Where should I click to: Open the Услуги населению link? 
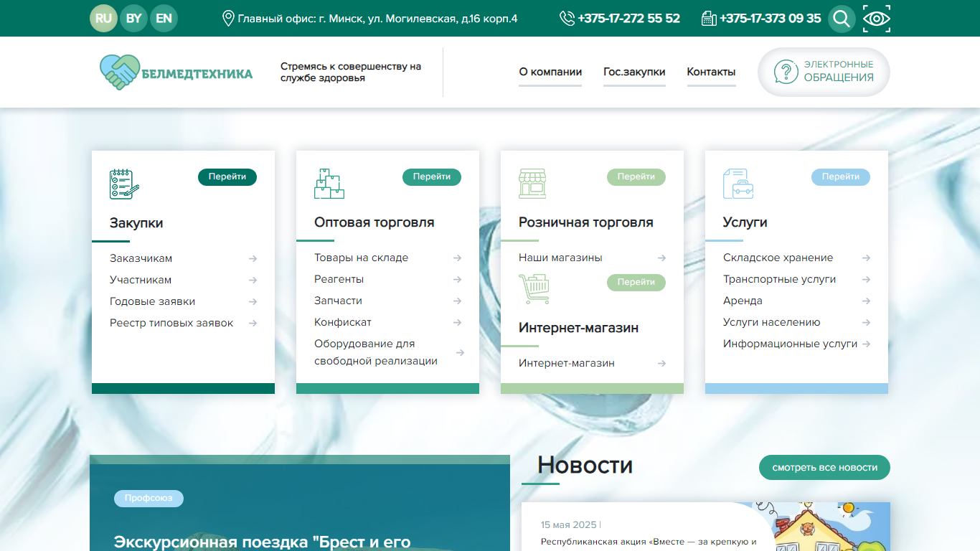click(x=772, y=322)
